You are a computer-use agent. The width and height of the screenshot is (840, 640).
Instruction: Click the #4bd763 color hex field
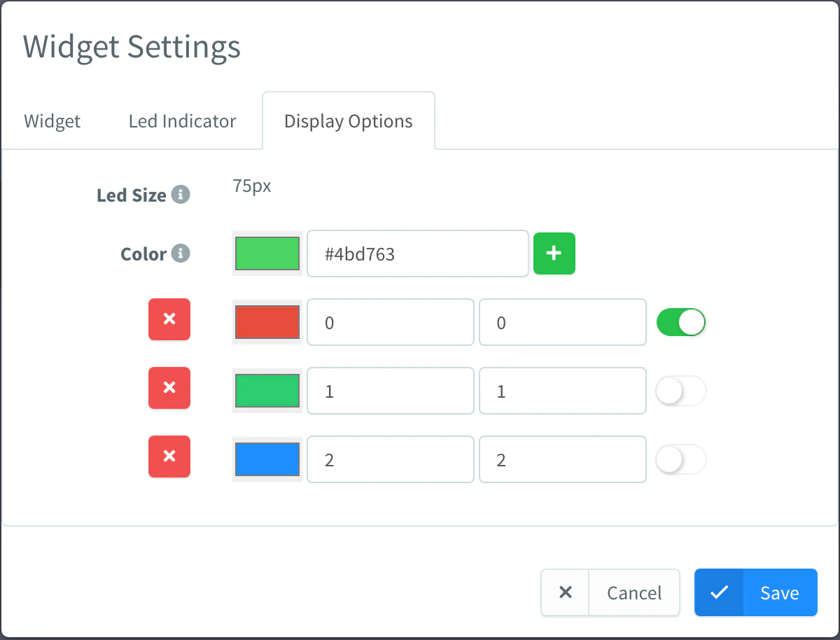pyautogui.click(x=418, y=253)
